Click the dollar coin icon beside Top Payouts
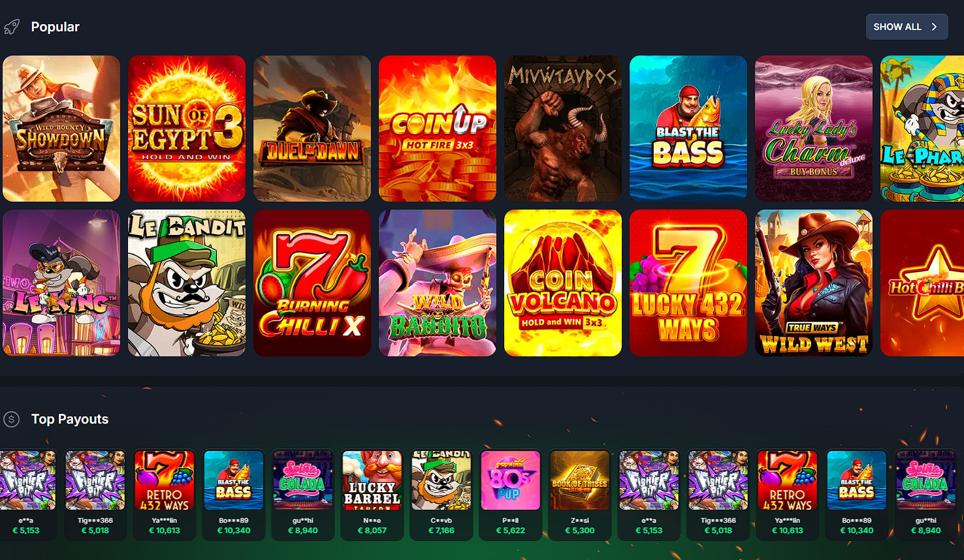Viewport: 964px width, 560px height. tap(11, 419)
